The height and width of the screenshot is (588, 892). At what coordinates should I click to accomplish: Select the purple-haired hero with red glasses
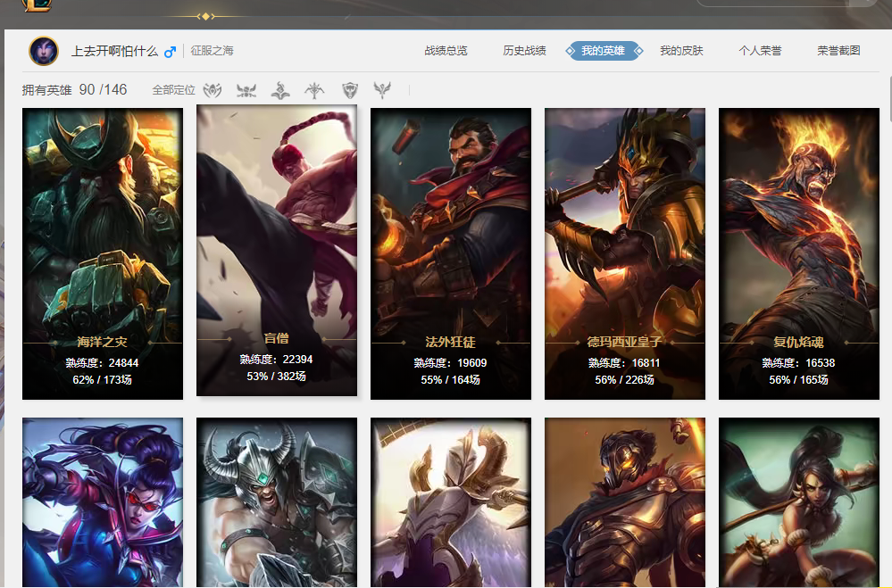(103, 502)
